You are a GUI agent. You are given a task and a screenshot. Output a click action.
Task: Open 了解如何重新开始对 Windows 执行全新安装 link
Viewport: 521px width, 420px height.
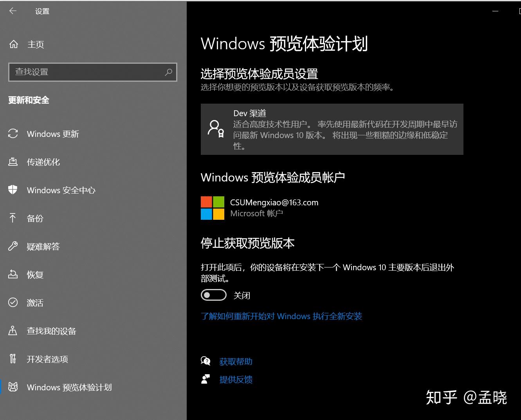[x=281, y=316]
